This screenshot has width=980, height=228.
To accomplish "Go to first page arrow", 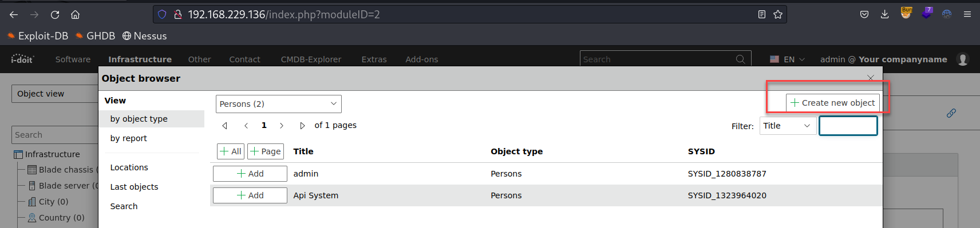I will click(x=225, y=126).
